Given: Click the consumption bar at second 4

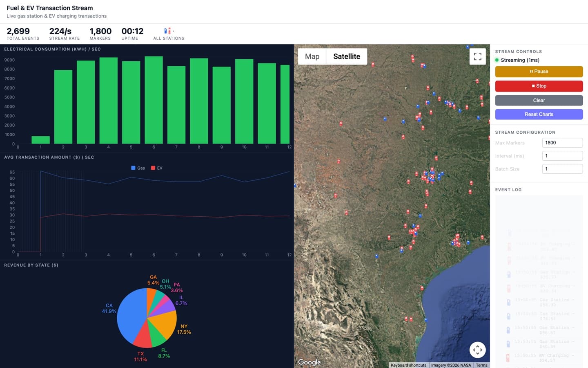Looking at the screenshot, I should click(108, 101).
